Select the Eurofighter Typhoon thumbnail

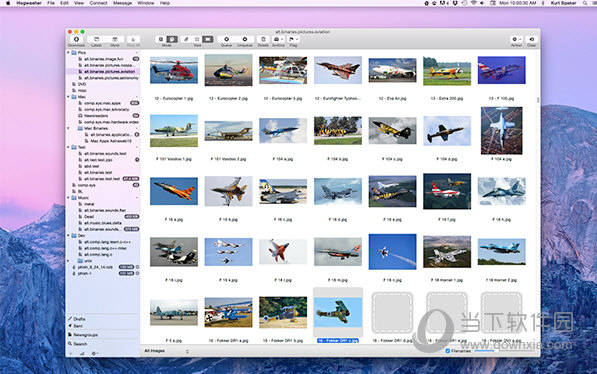(x=338, y=70)
